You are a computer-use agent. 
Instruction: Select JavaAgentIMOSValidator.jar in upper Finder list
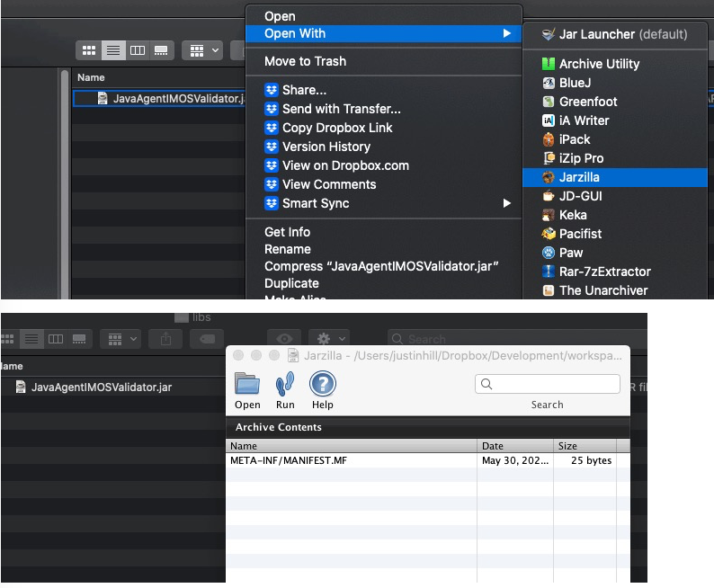pos(159,98)
